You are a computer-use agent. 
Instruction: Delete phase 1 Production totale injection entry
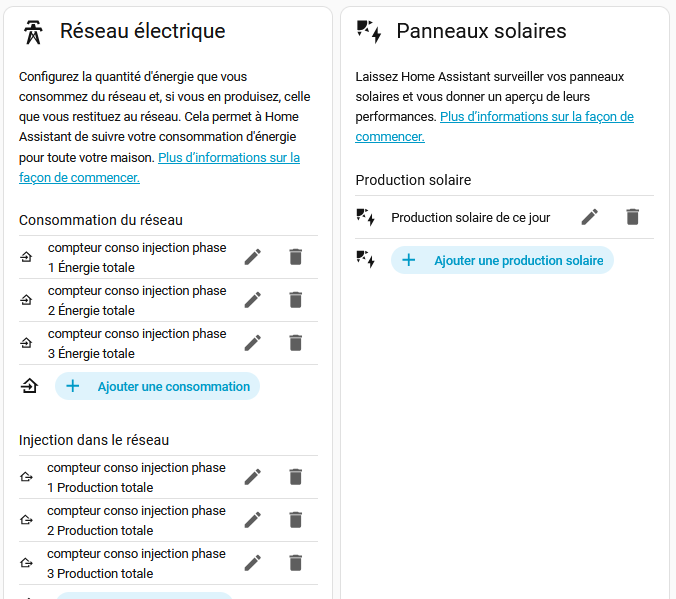point(295,477)
